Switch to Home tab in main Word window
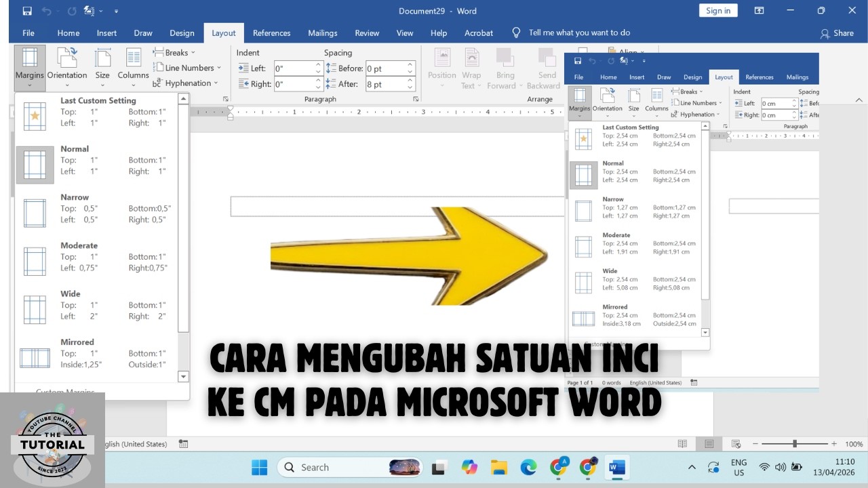Image resolution: width=868 pixels, height=488 pixels. [x=68, y=33]
